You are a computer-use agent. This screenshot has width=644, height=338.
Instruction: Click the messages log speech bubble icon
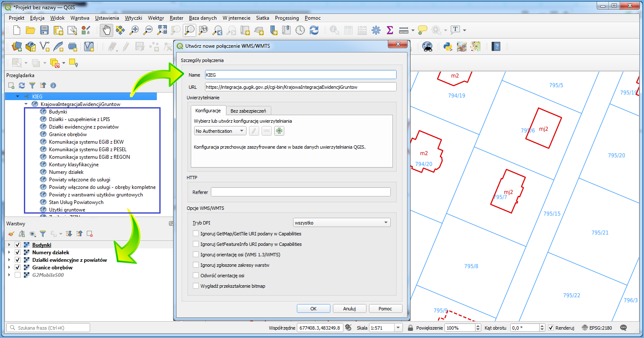click(x=623, y=328)
